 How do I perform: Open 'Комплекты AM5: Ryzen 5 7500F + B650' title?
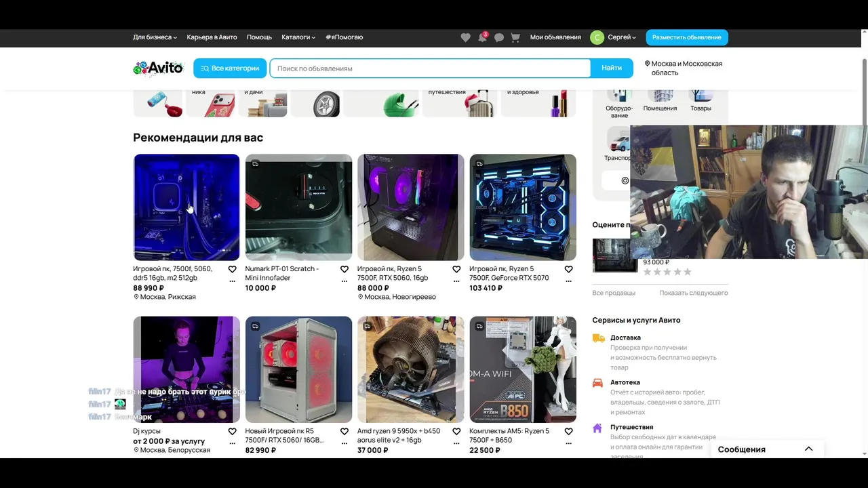509,435
